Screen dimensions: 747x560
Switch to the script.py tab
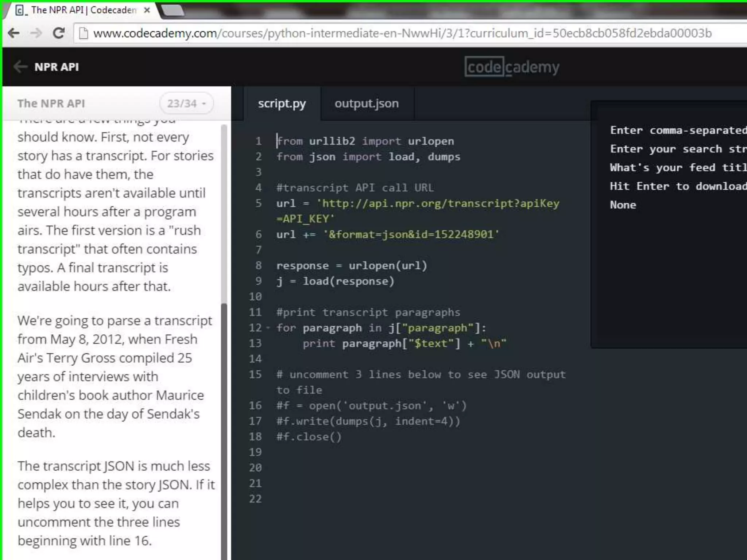pyautogui.click(x=282, y=104)
